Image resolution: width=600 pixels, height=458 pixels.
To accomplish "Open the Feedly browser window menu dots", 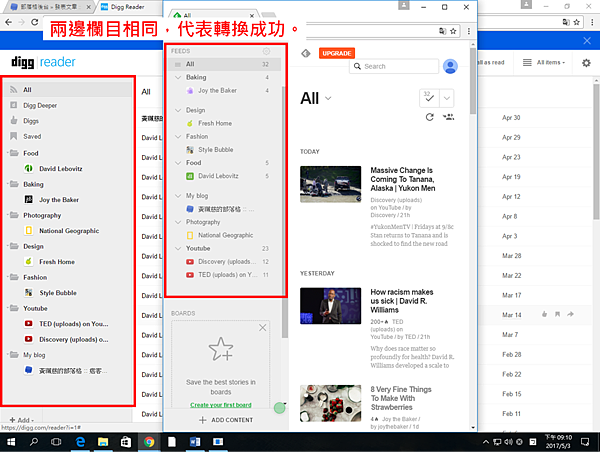I will coord(468,31).
